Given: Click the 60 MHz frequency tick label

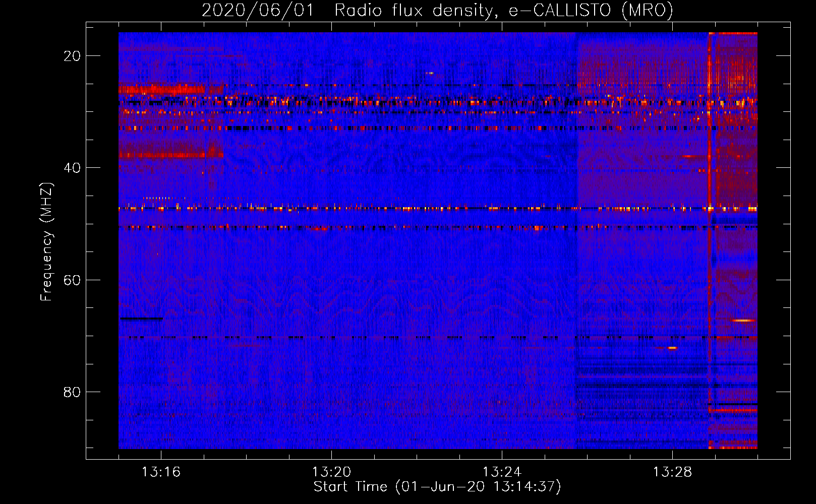Looking at the screenshot, I should click(72, 280).
